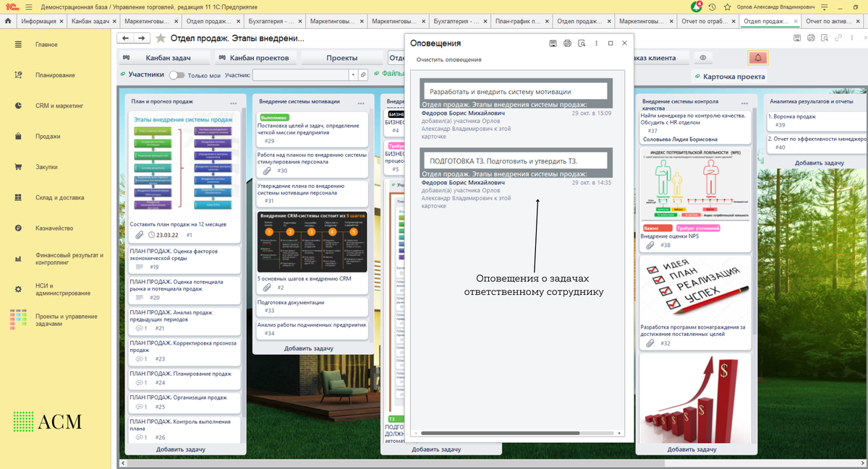The width and height of the screenshot is (868, 469).
Task: Open the 1C main menu hamburger icon
Action: pyautogui.click(x=28, y=7)
